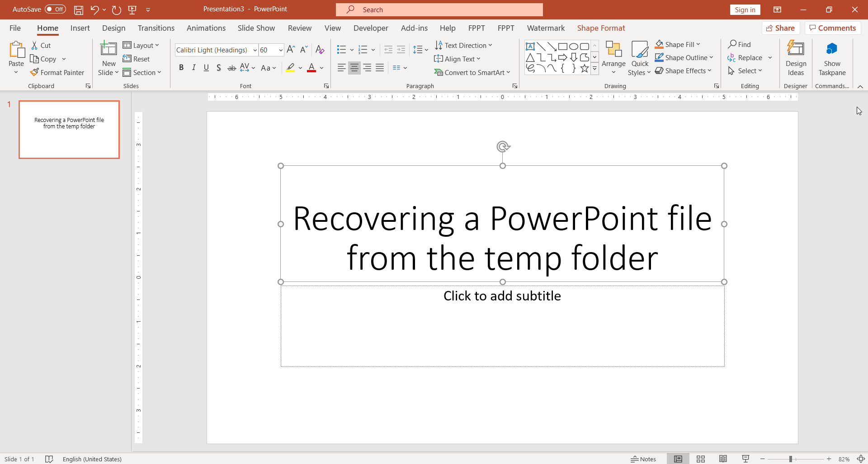Click the Clear All Formatting icon
This screenshot has width=868, height=464.
pos(320,50)
